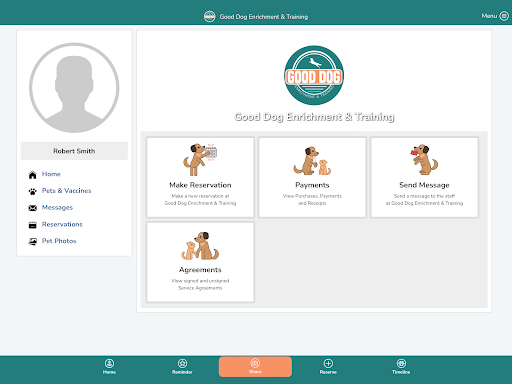Open the Home tab in bottom bar
Viewport: 512px width, 384px height.
click(109, 367)
